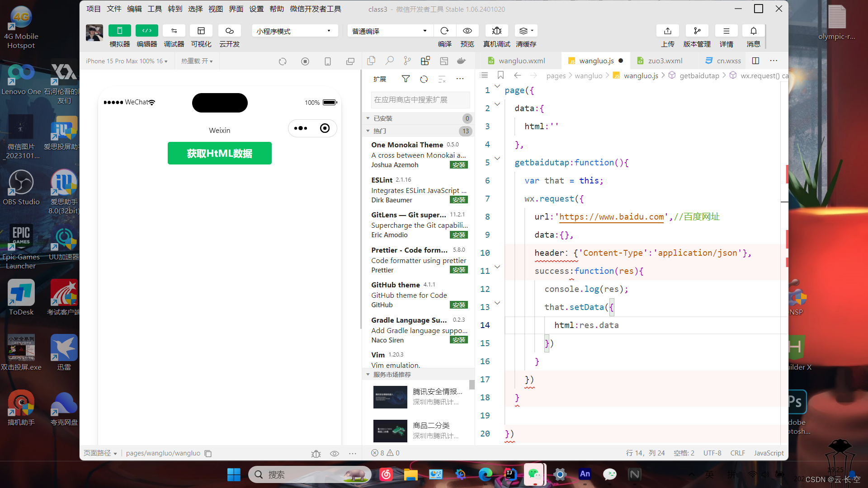Open cloud development icon

(230, 31)
